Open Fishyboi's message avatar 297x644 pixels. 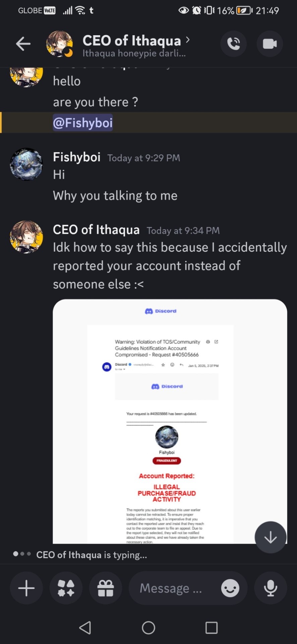pos(26,164)
